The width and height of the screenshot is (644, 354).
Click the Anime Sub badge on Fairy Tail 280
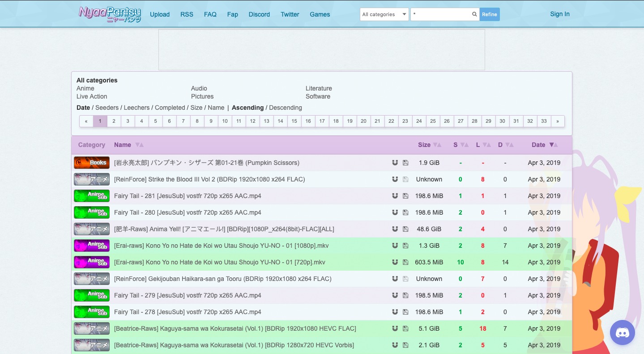tap(92, 212)
